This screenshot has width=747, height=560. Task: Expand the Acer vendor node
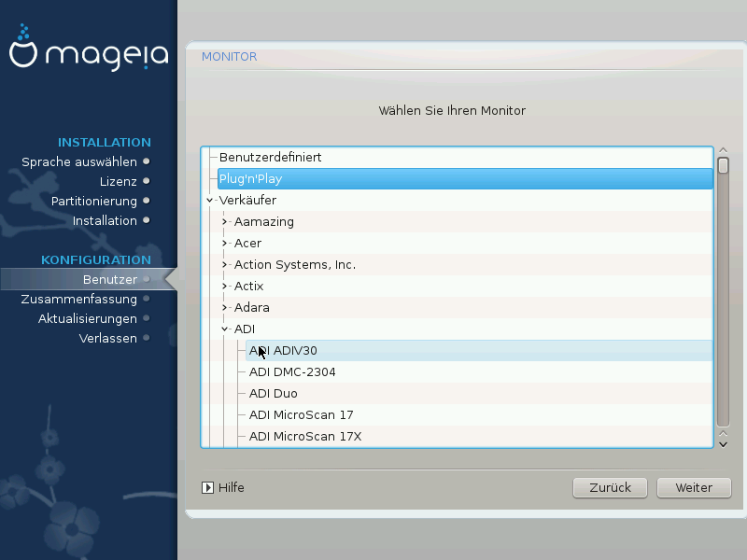pyautogui.click(x=224, y=244)
